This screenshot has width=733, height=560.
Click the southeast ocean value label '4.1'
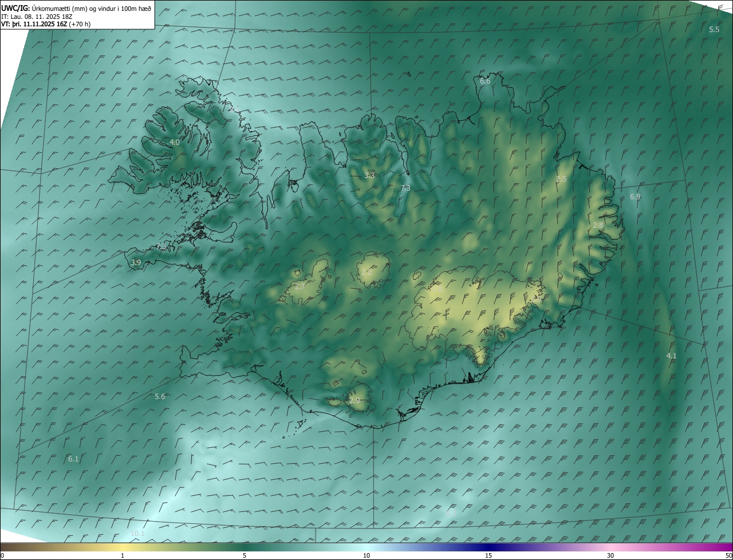coord(671,356)
